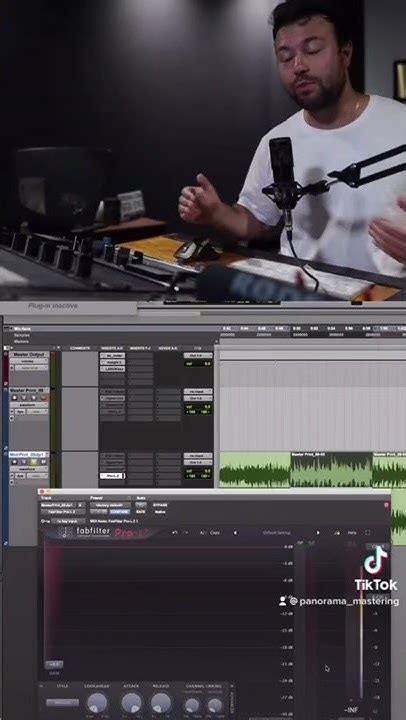Select the Master Print_06-03 audio clip
This screenshot has height=720, width=406.
tap(331, 470)
